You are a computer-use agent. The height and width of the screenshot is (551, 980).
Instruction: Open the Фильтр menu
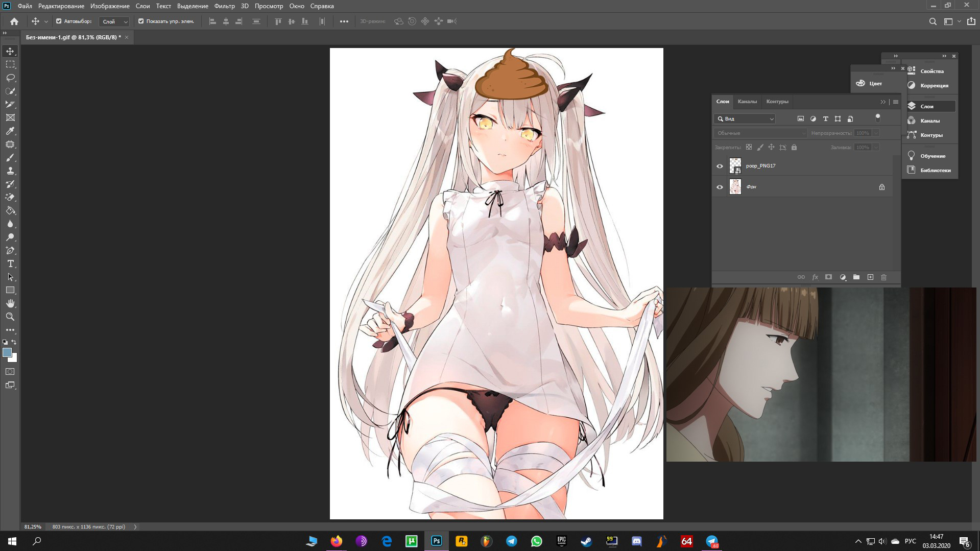click(225, 6)
